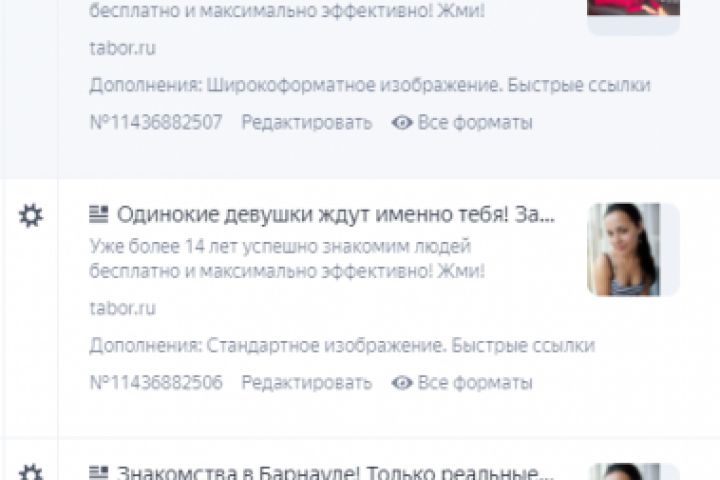Open gear settings for the Одинокие девушки ad
The width and height of the screenshot is (720, 480).
pos(31,215)
